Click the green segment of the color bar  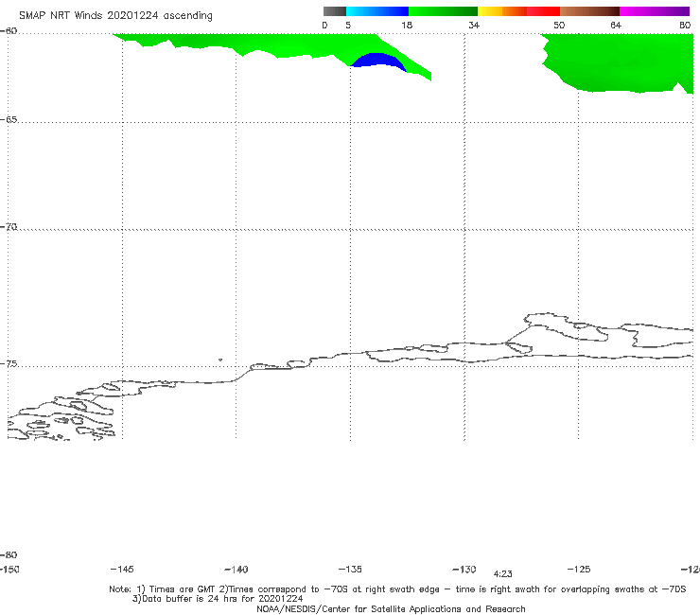[443, 11]
